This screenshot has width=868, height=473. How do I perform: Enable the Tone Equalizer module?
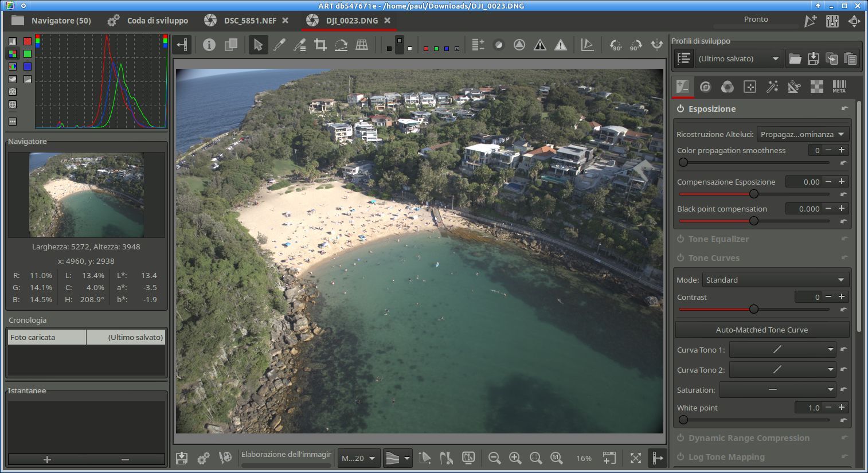click(681, 239)
